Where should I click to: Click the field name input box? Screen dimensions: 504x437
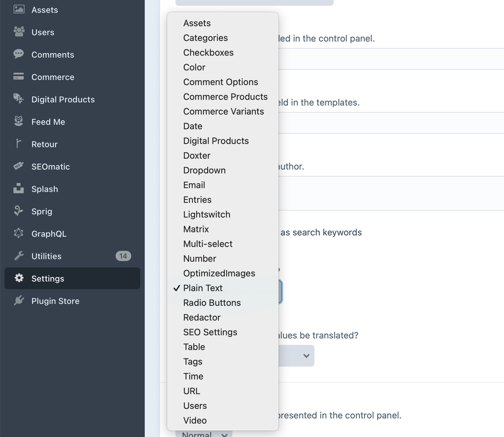click(391, 59)
